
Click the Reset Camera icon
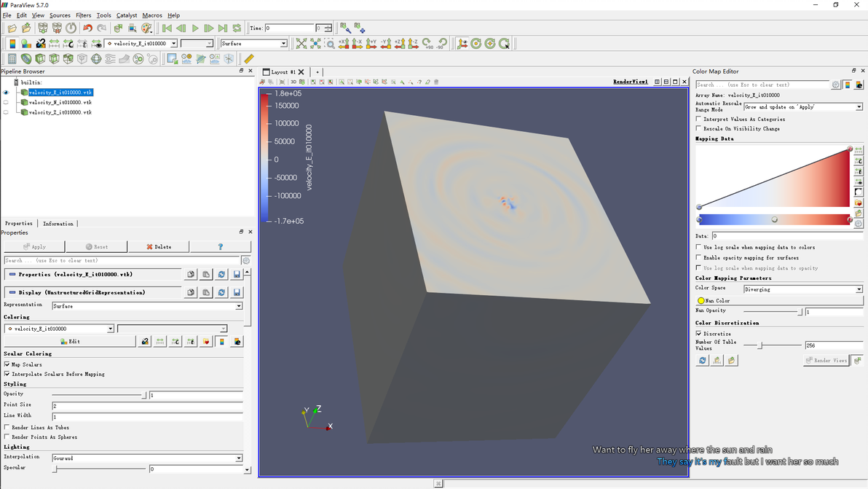tap(301, 44)
